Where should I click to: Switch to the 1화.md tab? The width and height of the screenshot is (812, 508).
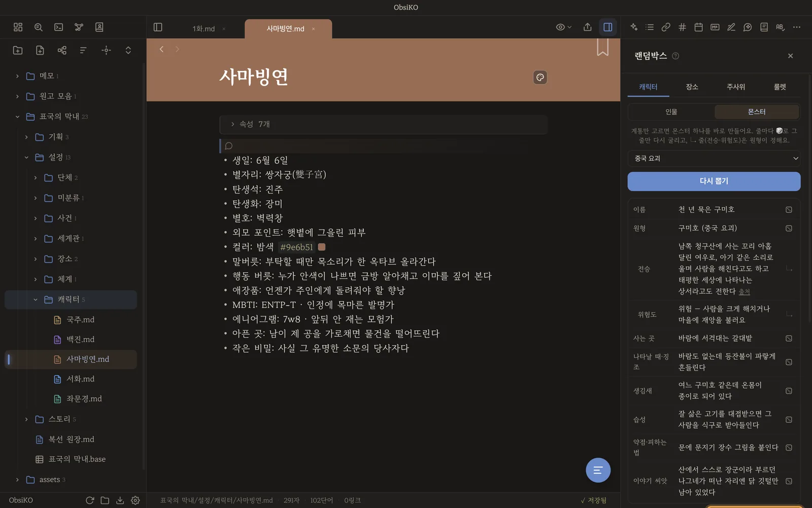click(204, 29)
